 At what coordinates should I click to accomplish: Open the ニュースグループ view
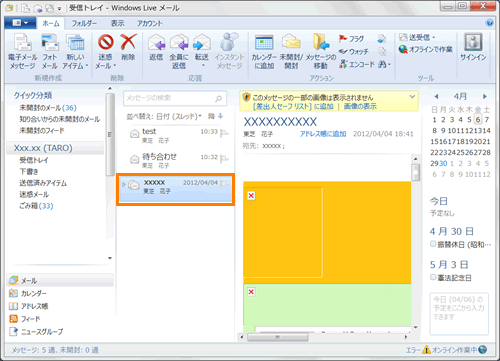(x=36, y=332)
